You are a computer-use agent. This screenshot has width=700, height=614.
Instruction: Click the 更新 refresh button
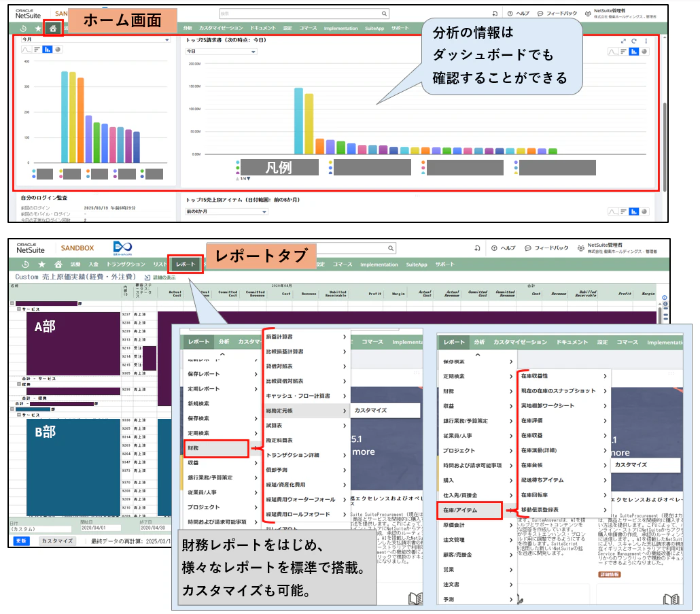[x=22, y=541]
